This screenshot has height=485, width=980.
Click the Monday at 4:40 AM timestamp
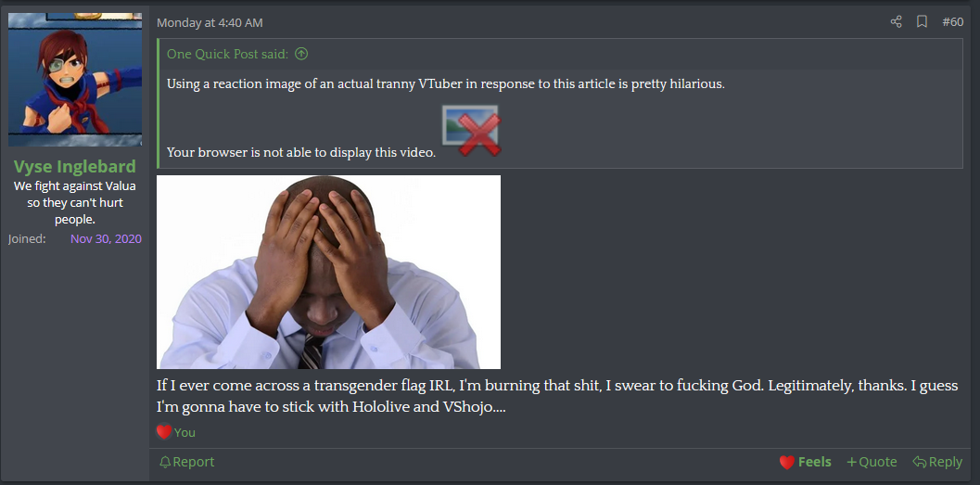click(x=210, y=23)
